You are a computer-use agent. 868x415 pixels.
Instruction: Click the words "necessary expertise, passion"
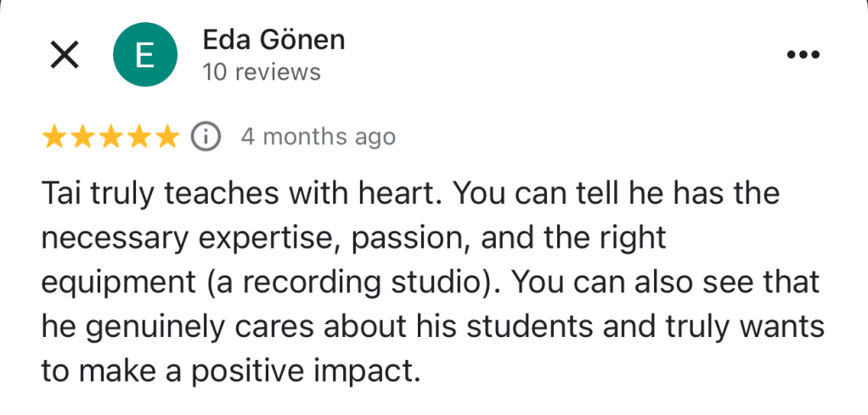coord(212,238)
